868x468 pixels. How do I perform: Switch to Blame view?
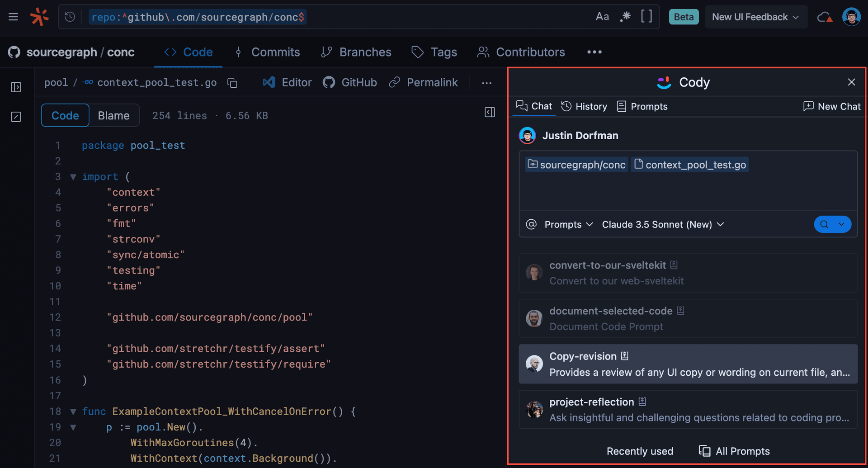[x=114, y=115]
